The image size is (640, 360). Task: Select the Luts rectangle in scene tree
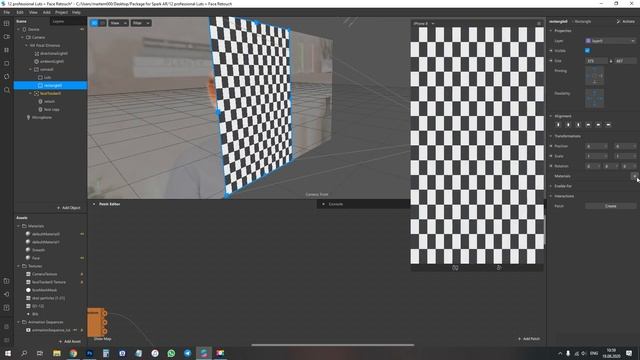click(x=47, y=77)
